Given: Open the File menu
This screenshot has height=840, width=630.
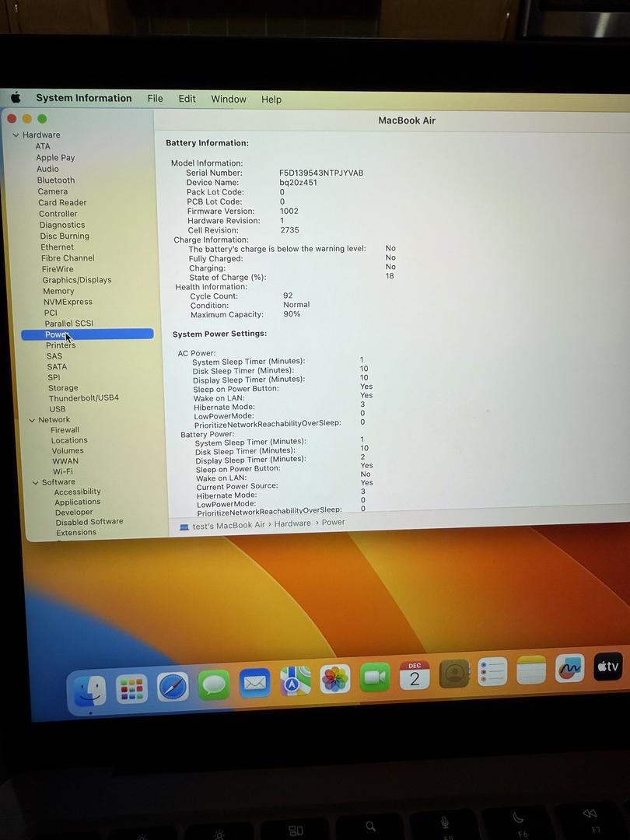Looking at the screenshot, I should [156, 99].
